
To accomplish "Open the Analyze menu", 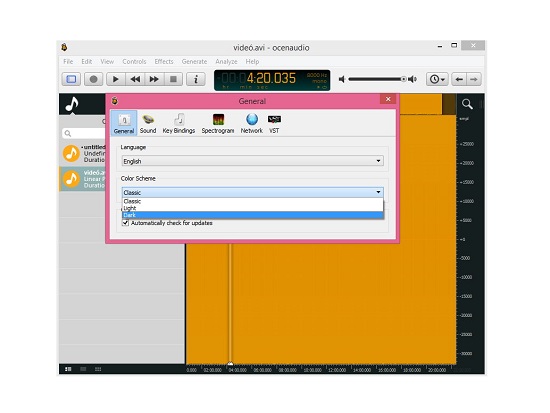I will pos(226,62).
